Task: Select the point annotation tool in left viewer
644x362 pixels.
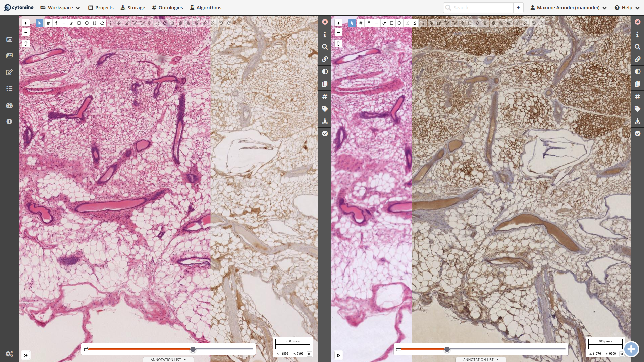Action: click(56, 23)
